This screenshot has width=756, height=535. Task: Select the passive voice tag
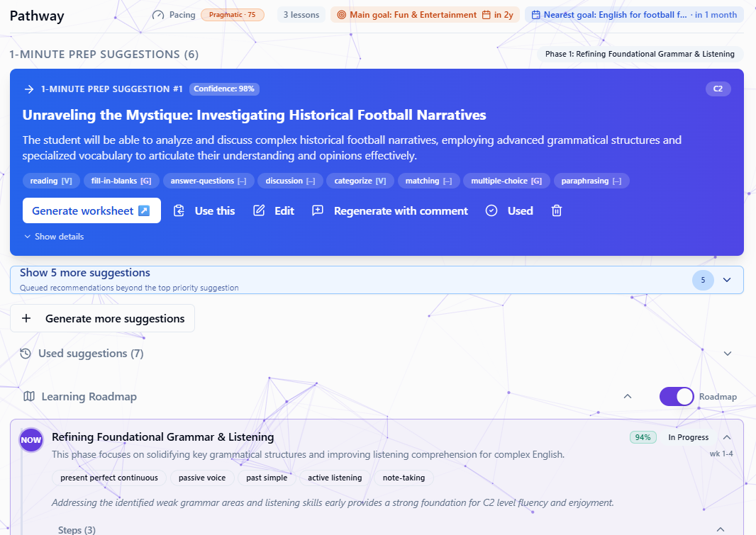(202, 478)
